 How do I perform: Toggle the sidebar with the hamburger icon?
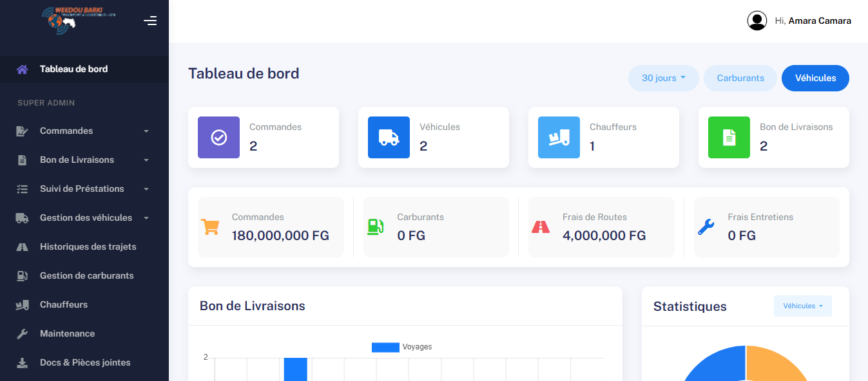coord(150,21)
